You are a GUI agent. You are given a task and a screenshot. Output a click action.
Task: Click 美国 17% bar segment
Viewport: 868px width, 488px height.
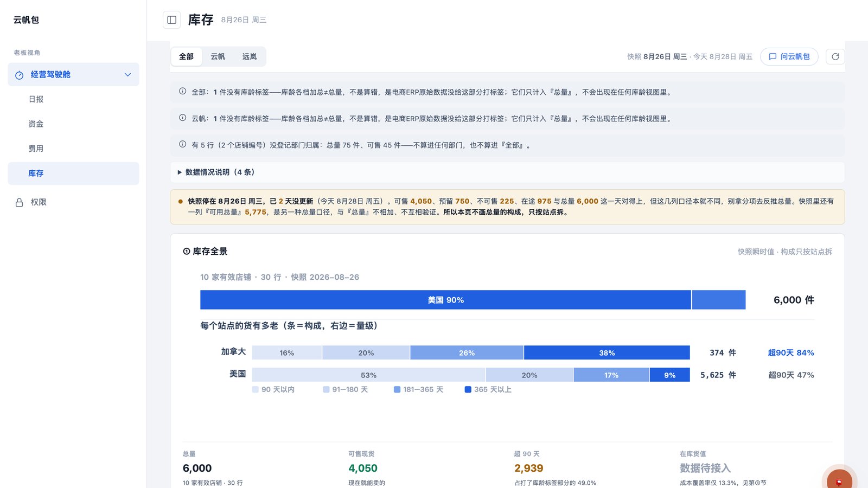click(x=611, y=375)
